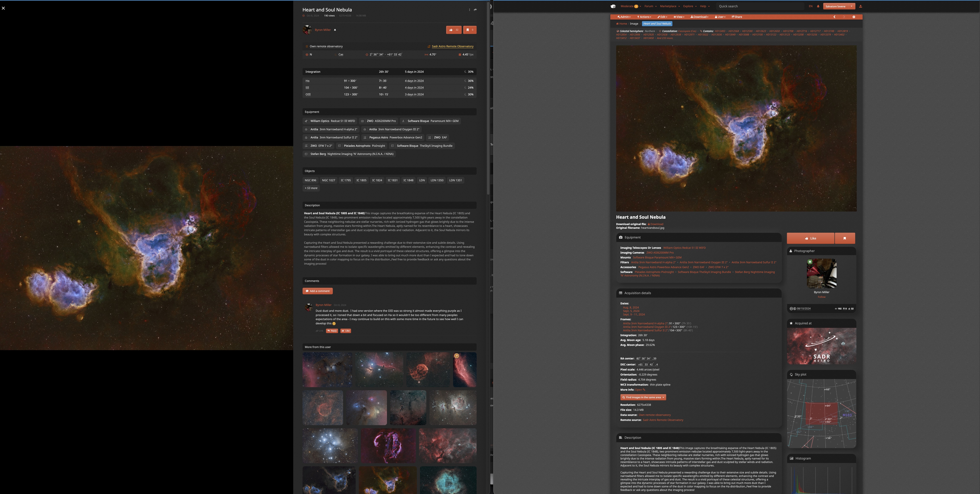
Task: Bookmark the image using the 0 bookmark button
Action: click(x=470, y=30)
